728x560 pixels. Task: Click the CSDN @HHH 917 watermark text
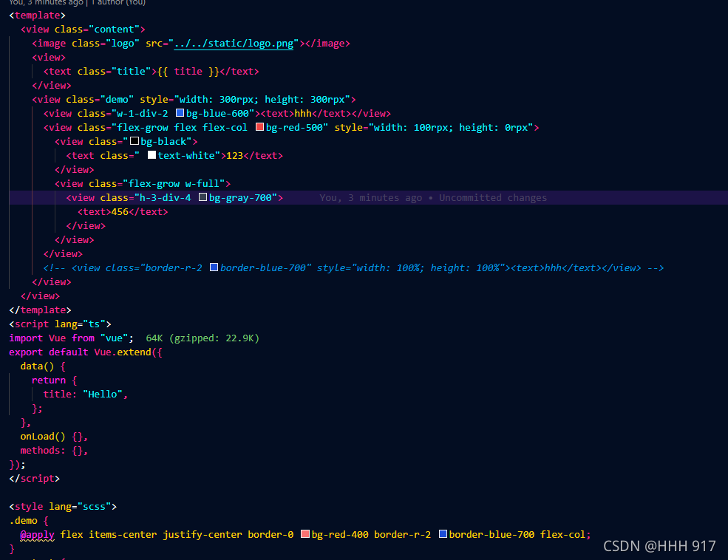tap(659, 546)
